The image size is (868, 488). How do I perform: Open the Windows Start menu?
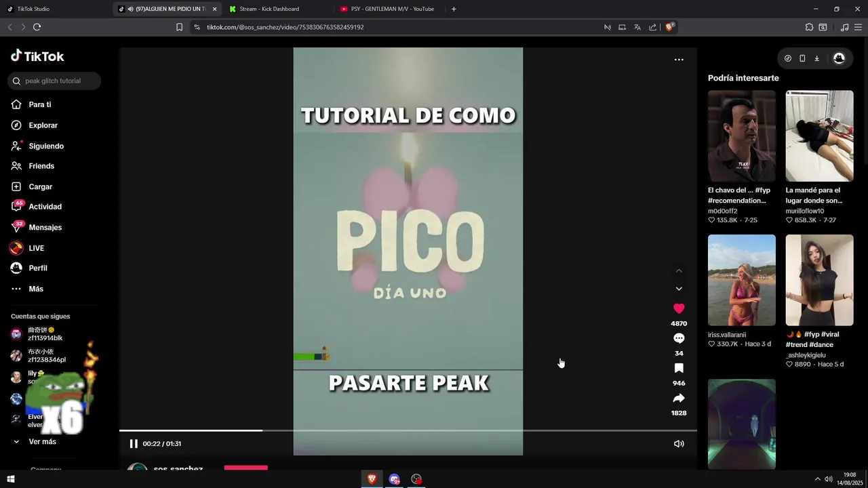[x=10, y=479]
